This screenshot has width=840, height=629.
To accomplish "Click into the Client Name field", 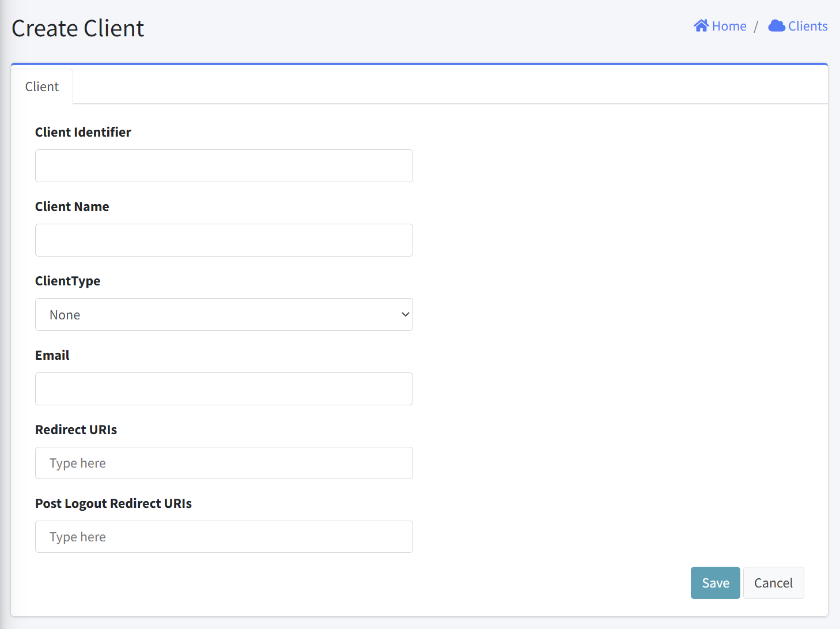I will point(224,240).
